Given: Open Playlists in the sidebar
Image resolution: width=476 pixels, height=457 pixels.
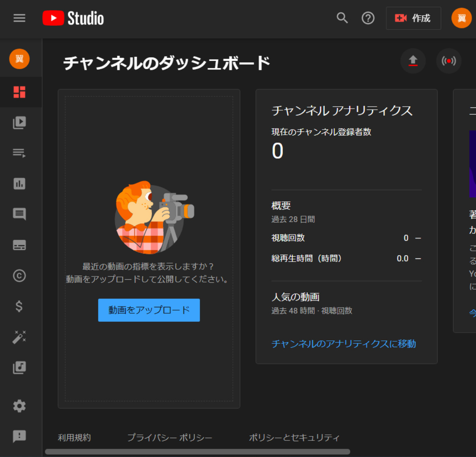Looking at the screenshot, I should click(x=19, y=153).
